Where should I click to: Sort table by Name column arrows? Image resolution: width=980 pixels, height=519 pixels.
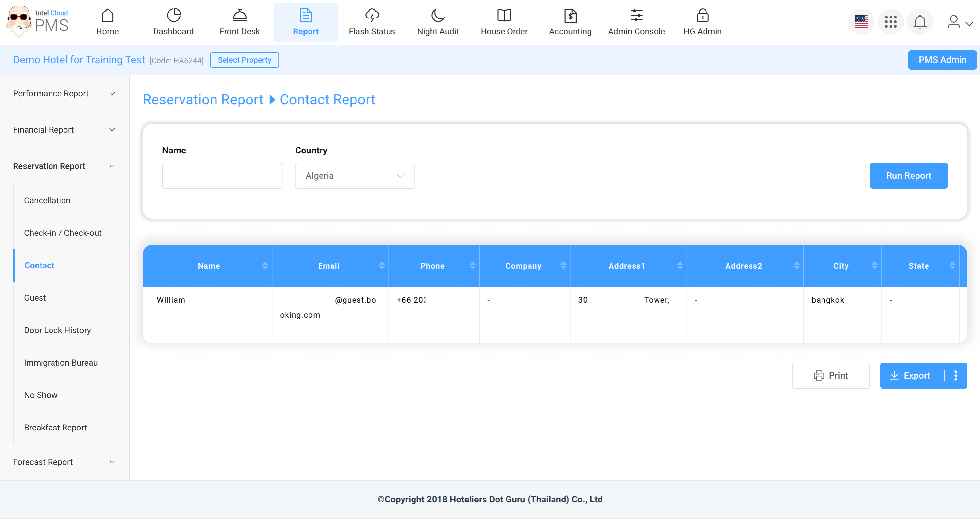pyautogui.click(x=265, y=266)
